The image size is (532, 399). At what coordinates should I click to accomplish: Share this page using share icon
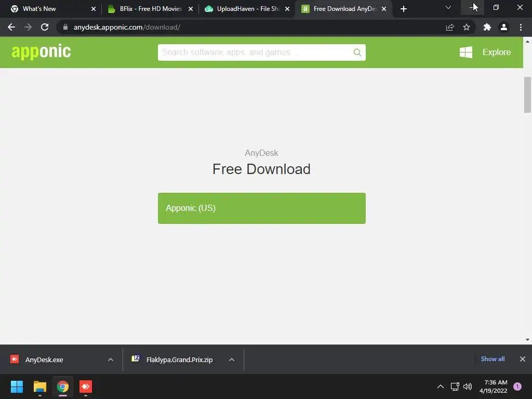[450, 27]
